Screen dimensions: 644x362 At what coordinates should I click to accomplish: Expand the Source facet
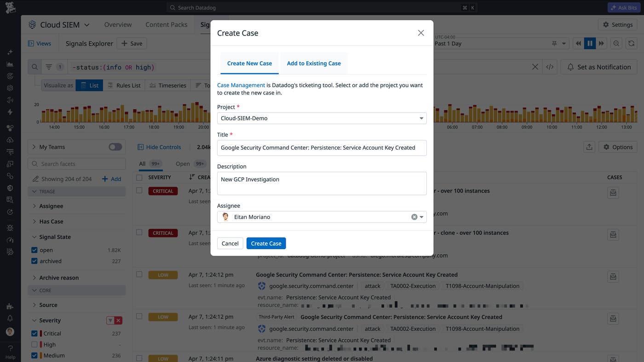48,305
